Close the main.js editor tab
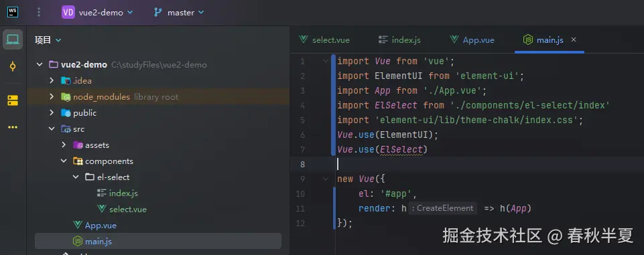Viewport: 644px width, 255px height. point(574,39)
